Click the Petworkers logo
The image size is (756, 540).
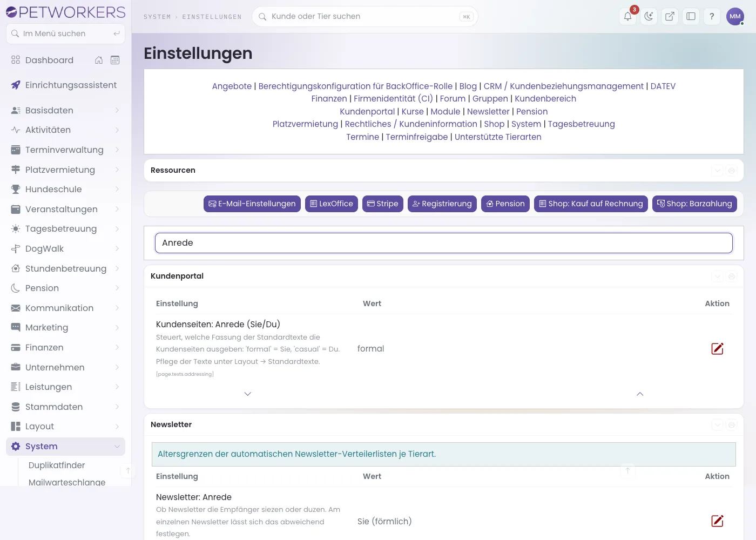pyautogui.click(x=66, y=12)
